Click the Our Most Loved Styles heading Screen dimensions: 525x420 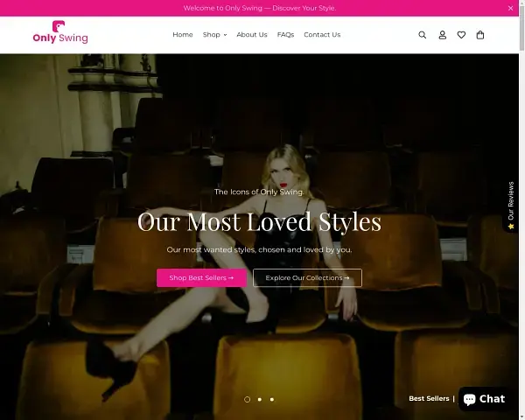pyautogui.click(x=259, y=221)
